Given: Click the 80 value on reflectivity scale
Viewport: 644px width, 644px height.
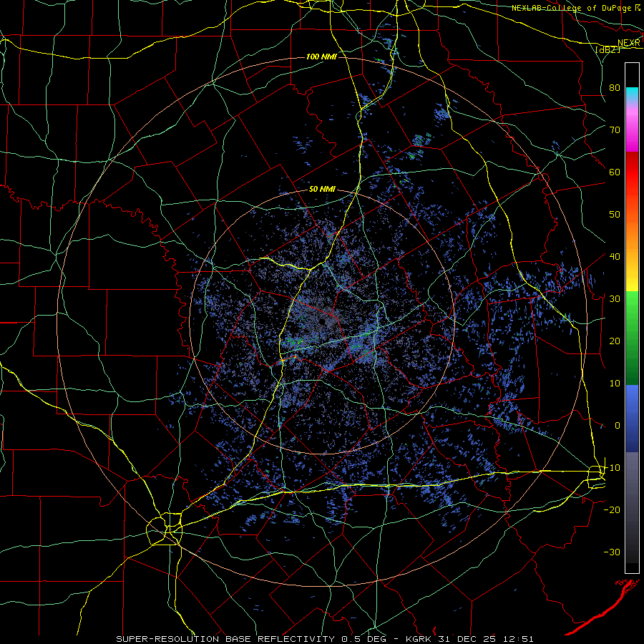Looking at the screenshot, I should 615,88.
